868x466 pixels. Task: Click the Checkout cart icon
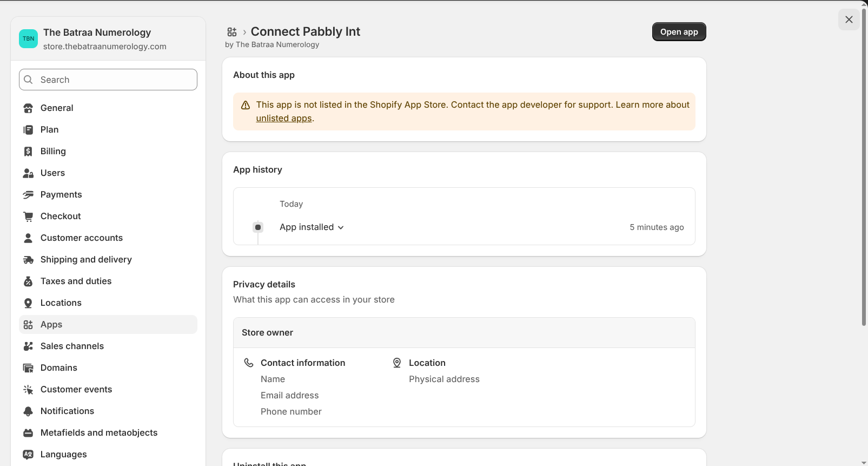[x=28, y=216]
